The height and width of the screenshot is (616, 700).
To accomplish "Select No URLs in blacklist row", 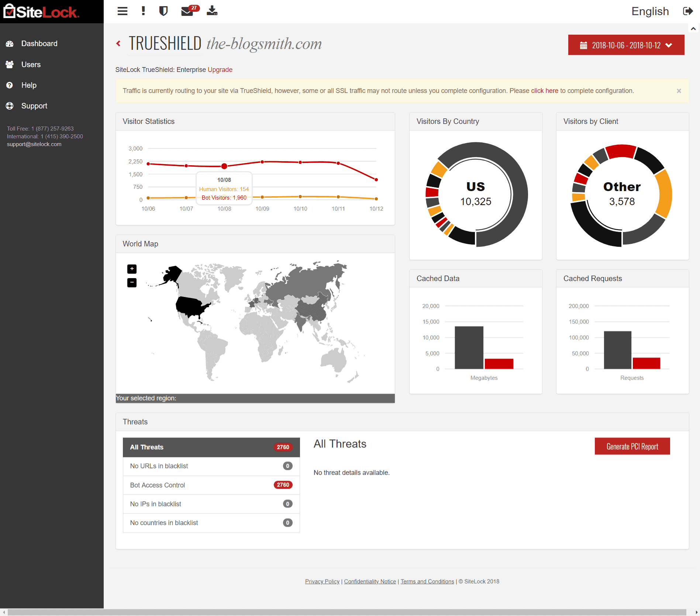I will tap(211, 466).
